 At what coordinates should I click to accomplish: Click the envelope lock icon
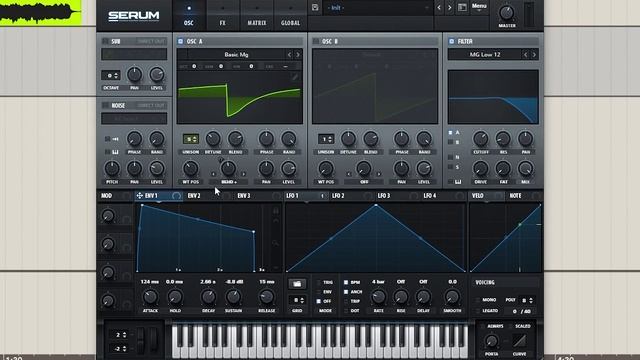(x=276, y=211)
